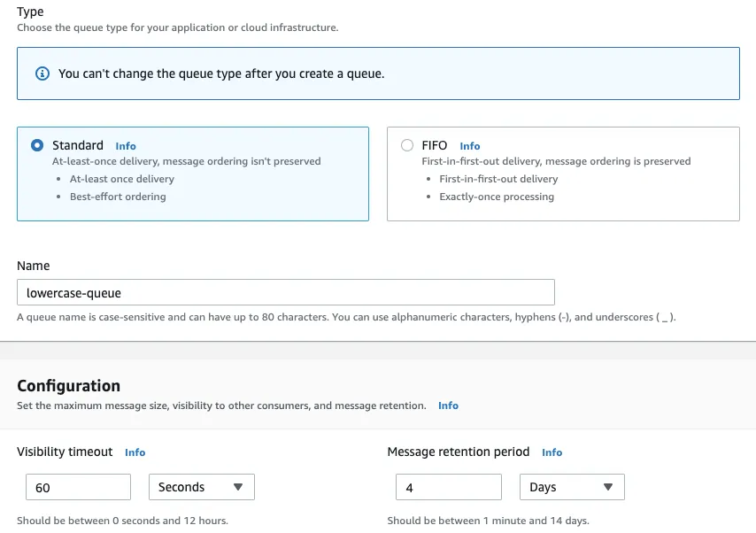
Task: Expand the Days unit dropdown
Action: tap(571, 487)
